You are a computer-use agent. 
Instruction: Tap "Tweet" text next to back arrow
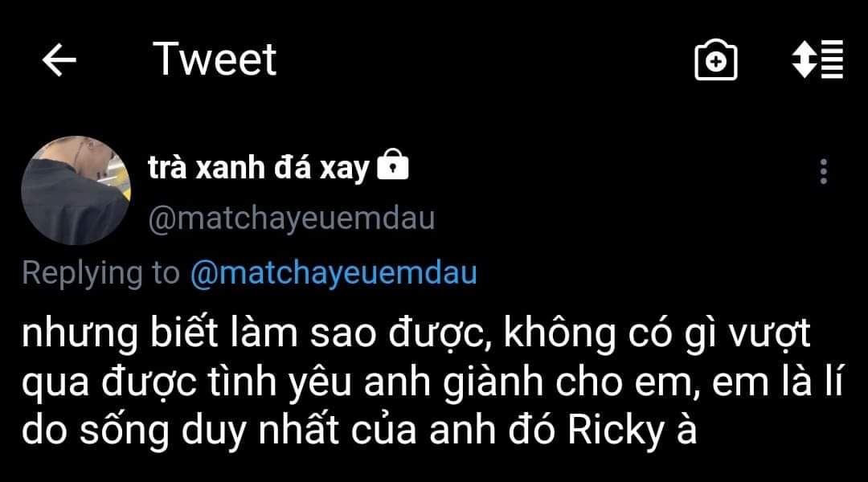point(215,59)
